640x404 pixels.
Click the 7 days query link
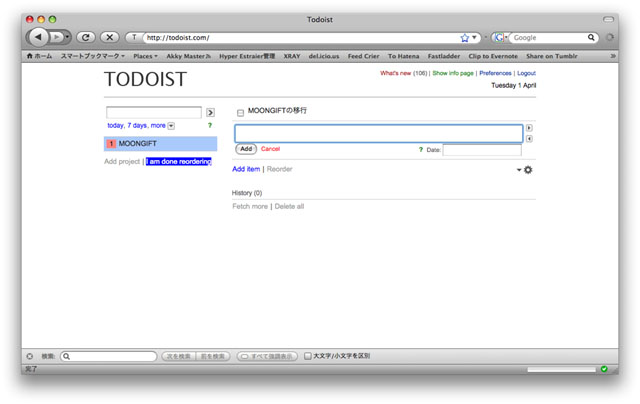(137, 125)
